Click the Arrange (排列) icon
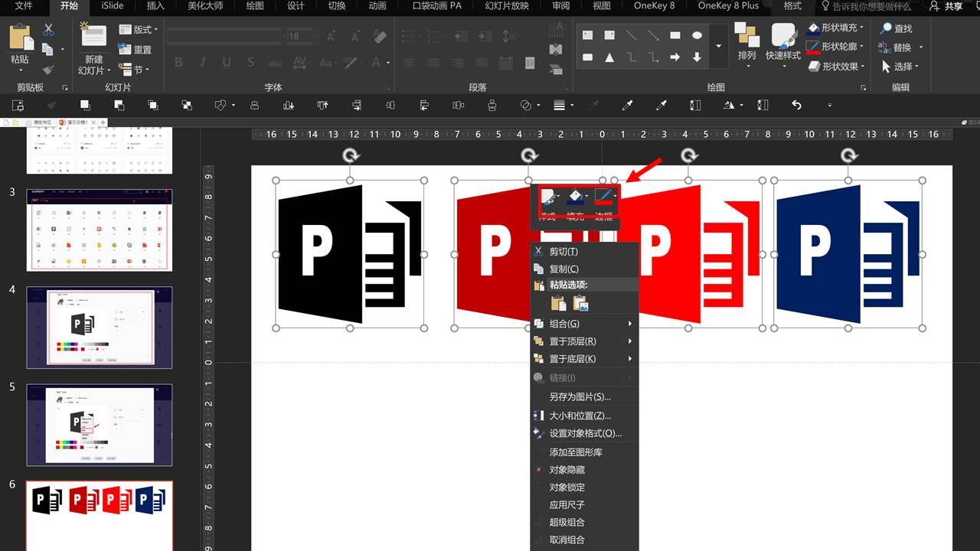The width and height of the screenshot is (980, 551). click(x=746, y=34)
